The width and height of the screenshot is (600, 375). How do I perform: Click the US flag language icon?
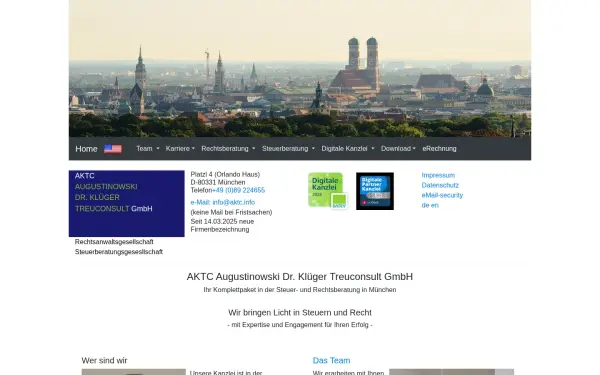(113, 149)
